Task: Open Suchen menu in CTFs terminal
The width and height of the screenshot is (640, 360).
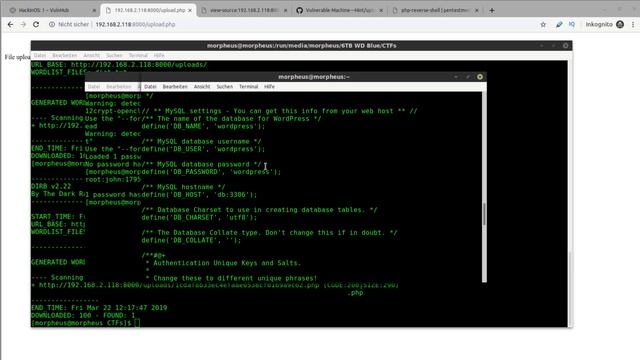Action: click(x=114, y=55)
